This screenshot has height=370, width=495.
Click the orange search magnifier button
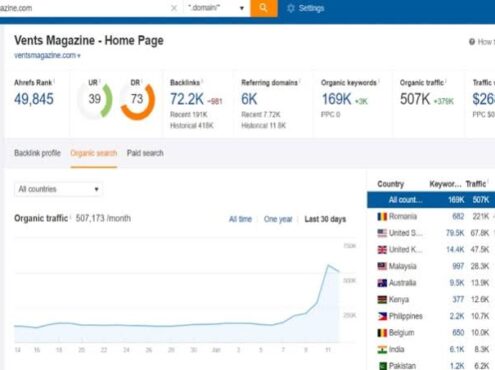264,8
